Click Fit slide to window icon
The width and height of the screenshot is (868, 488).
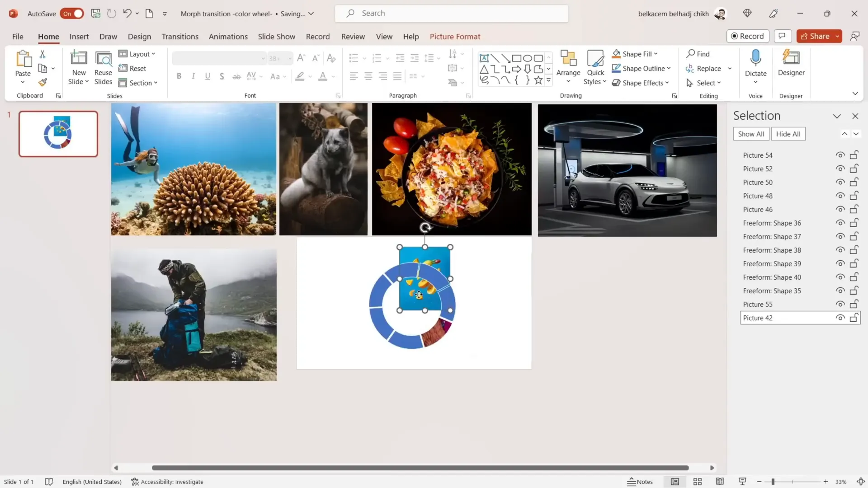click(x=861, y=482)
